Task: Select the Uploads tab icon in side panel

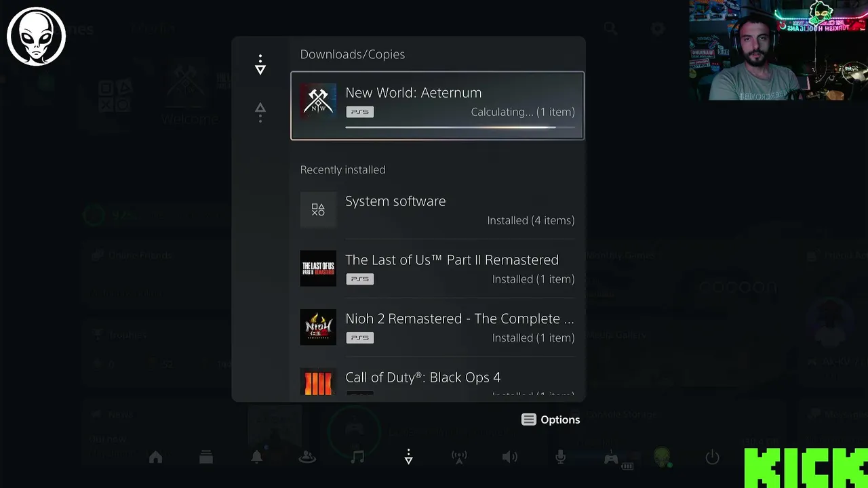Action: coord(260,112)
